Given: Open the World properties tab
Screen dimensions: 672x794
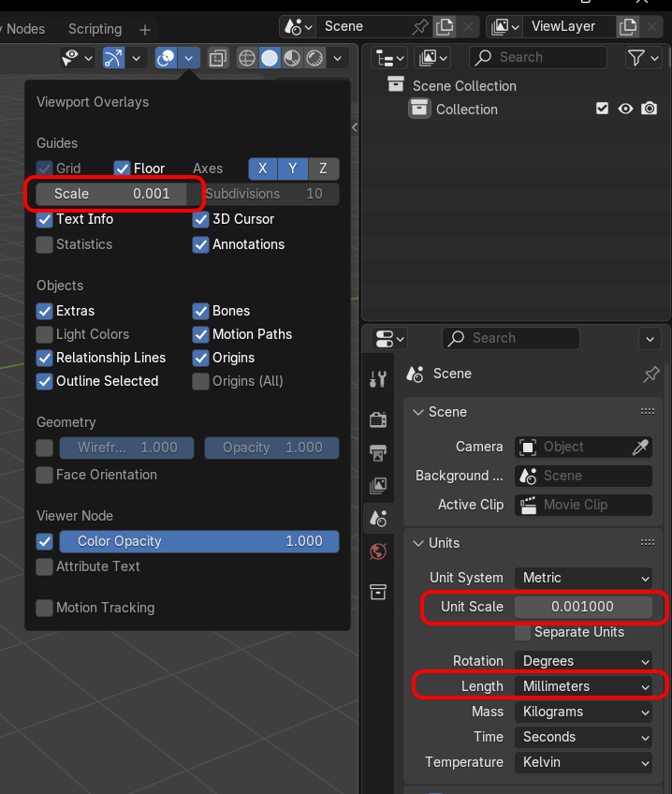Looking at the screenshot, I should (378, 551).
